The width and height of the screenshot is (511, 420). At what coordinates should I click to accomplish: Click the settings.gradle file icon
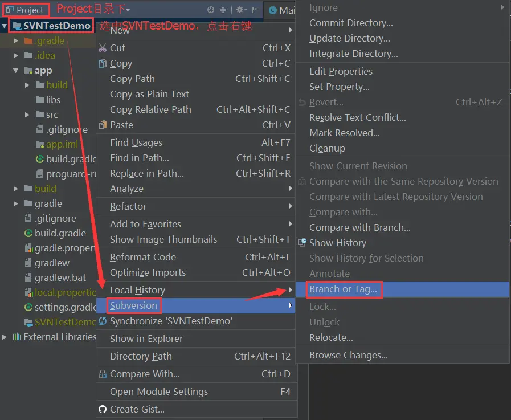click(28, 307)
